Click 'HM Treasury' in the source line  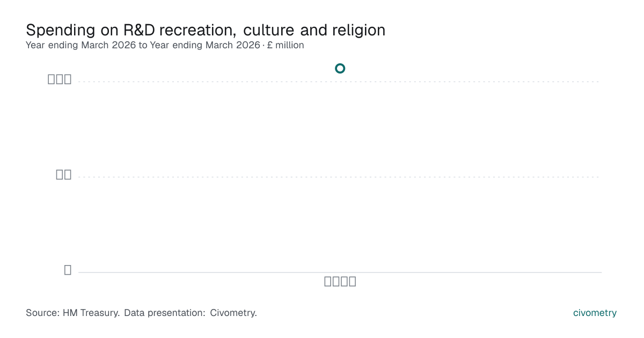91,313
